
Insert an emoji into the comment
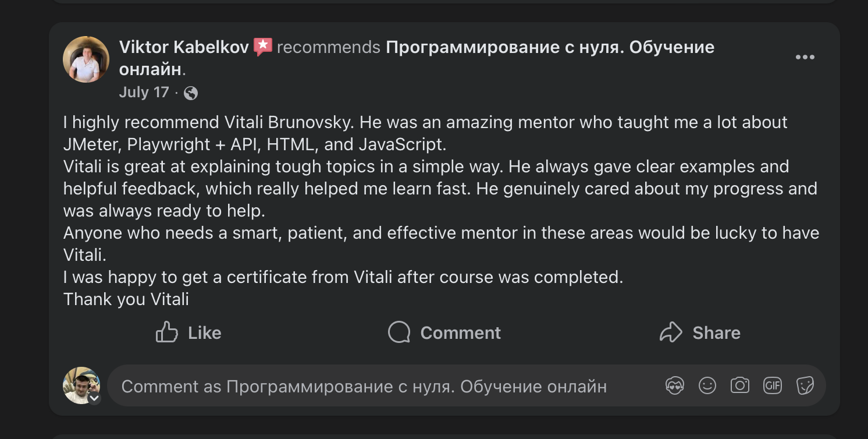pos(707,385)
